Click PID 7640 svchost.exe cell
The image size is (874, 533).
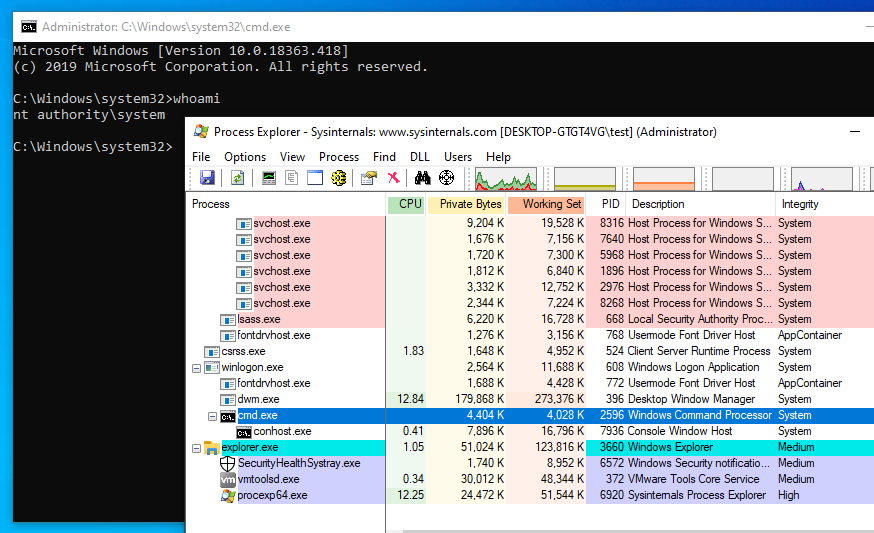[611, 239]
